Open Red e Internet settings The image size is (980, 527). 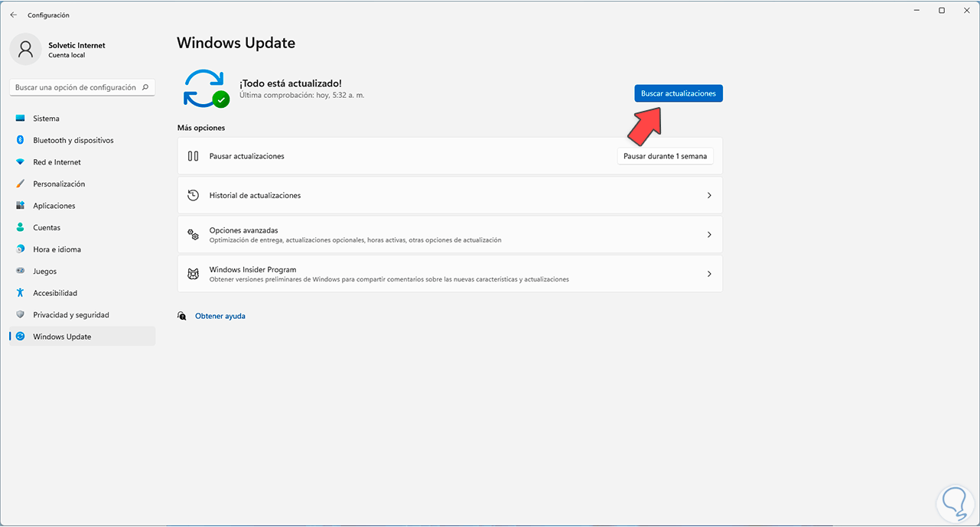coord(82,162)
